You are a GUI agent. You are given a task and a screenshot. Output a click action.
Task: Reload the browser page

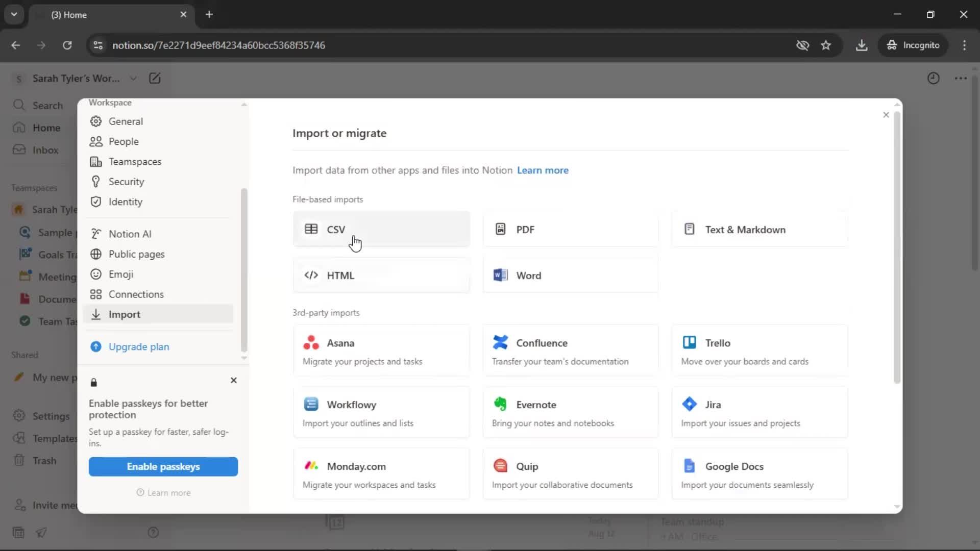click(x=67, y=45)
